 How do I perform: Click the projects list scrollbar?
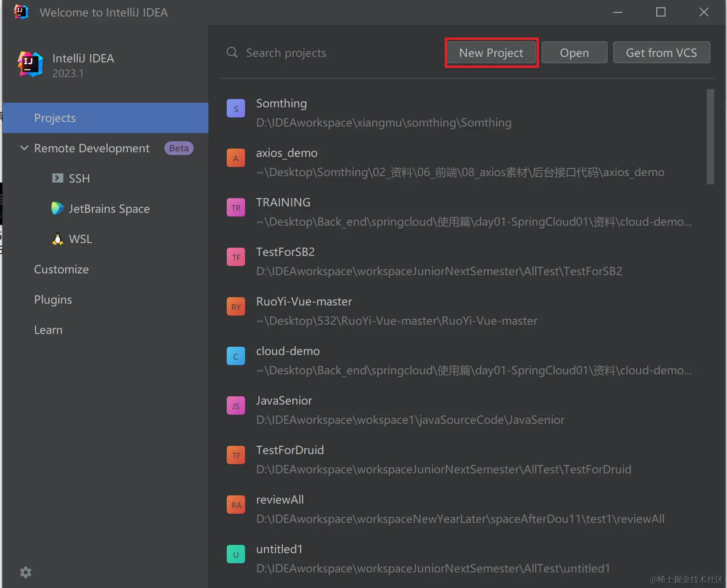click(710, 137)
